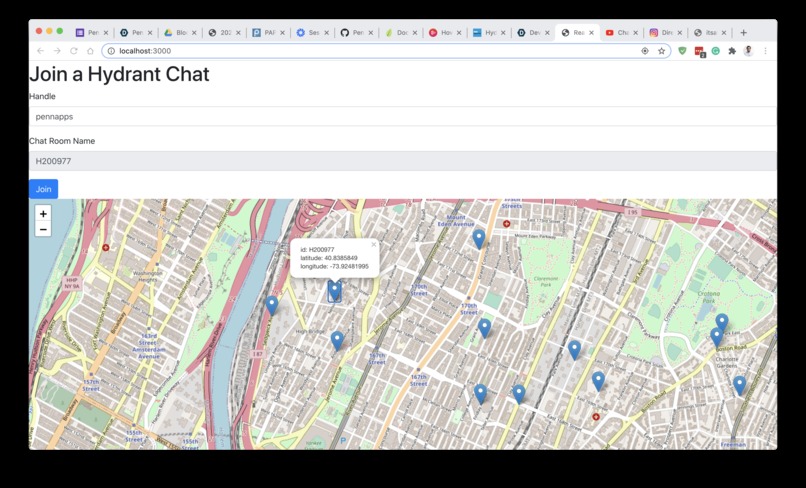Go back with the browser back arrow
Image resolution: width=806 pixels, height=488 pixels.
[41, 51]
